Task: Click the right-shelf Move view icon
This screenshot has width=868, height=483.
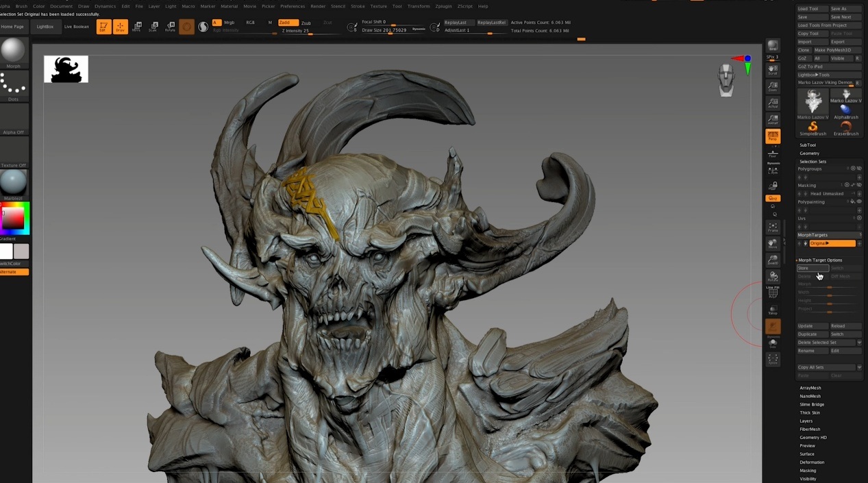Action: click(x=773, y=243)
